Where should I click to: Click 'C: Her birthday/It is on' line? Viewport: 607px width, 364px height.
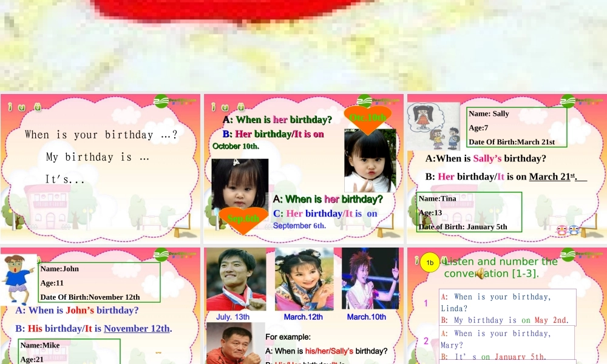point(325,214)
